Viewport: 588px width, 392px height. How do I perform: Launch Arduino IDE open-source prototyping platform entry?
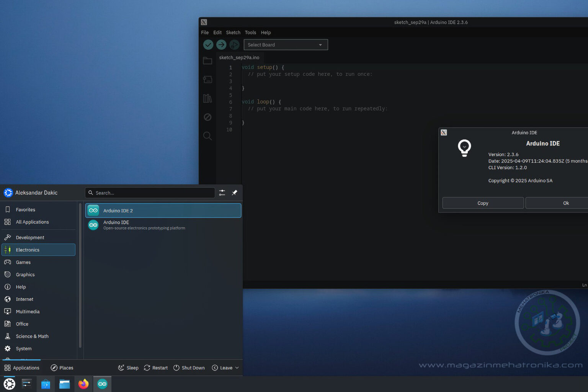click(163, 225)
